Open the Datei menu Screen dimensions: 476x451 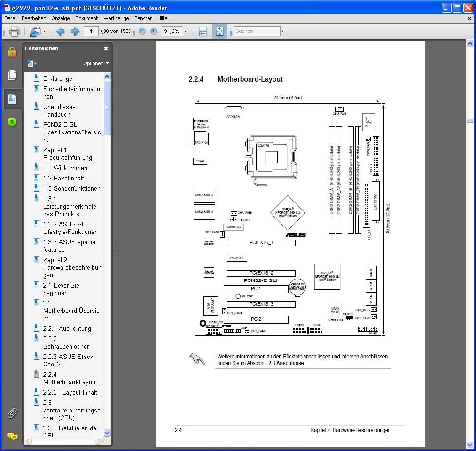click(10, 18)
